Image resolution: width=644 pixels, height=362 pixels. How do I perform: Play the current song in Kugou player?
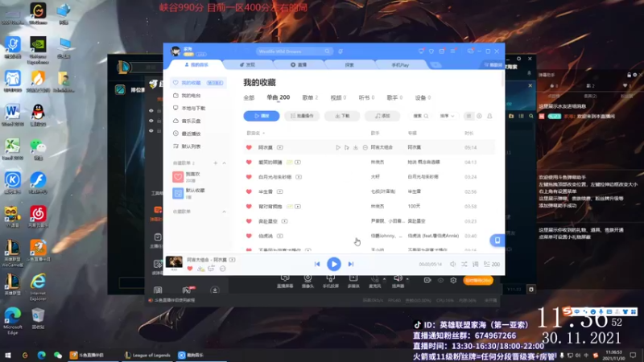(x=334, y=264)
